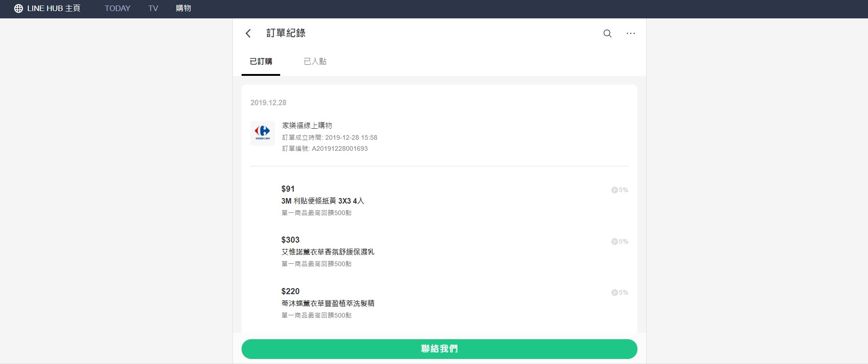Click the 5% point icon for $303 item
This screenshot has height=364, width=868.
(x=614, y=241)
